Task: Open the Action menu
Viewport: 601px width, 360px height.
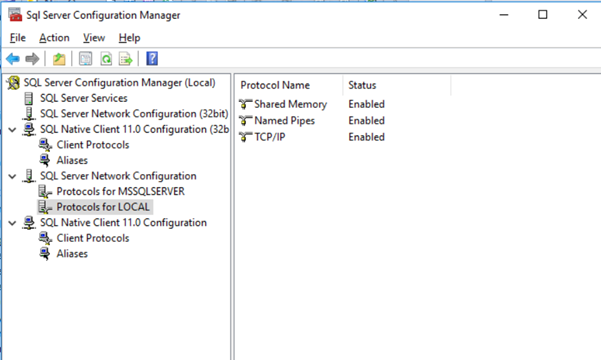Action: [x=54, y=38]
